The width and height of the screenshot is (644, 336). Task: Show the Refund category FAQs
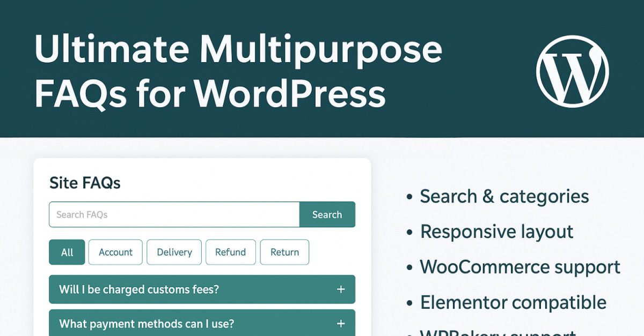(x=230, y=252)
